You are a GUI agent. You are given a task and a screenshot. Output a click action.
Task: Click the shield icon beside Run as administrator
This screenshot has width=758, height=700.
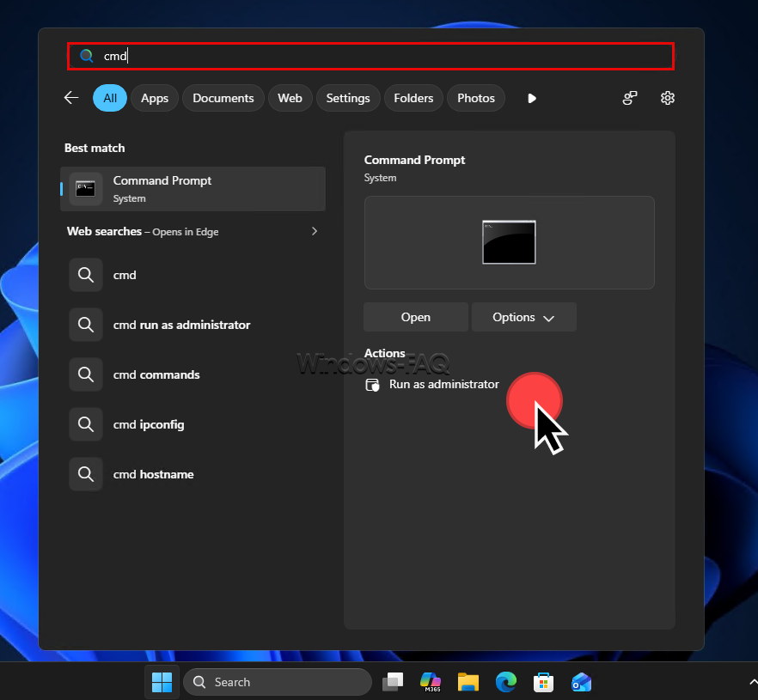tap(372, 385)
